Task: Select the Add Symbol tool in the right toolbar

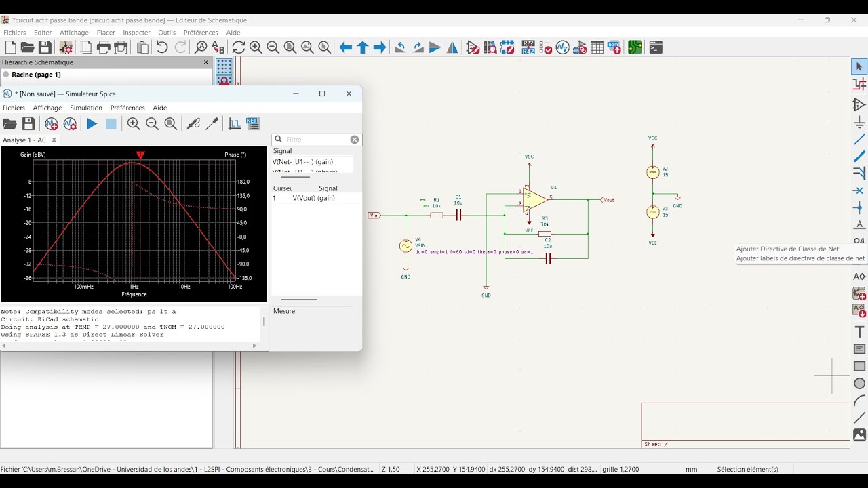Action: pos(859,105)
